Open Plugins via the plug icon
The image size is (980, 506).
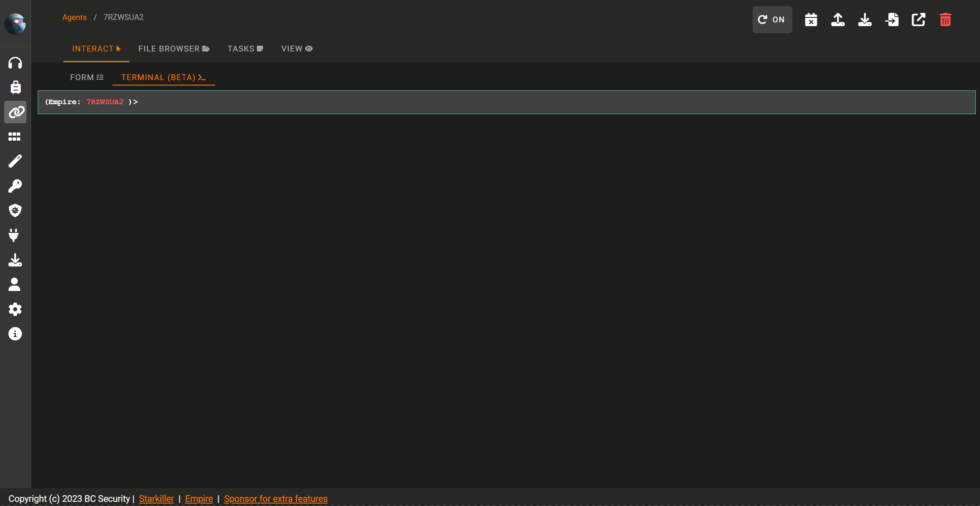(x=15, y=235)
